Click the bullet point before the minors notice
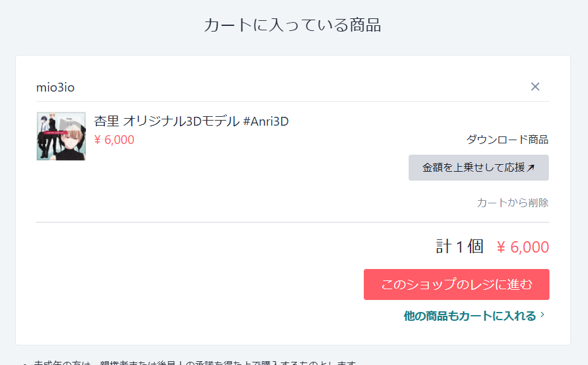Image resolution: width=588 pixels, height=365 pixels. click(x=25, y=363)
